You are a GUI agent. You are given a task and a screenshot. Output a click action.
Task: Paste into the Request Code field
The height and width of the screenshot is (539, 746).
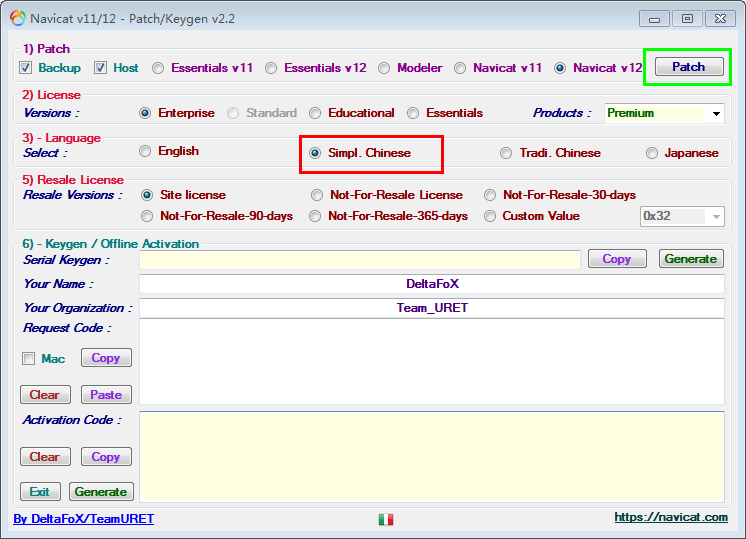click(x=106, y=395)
